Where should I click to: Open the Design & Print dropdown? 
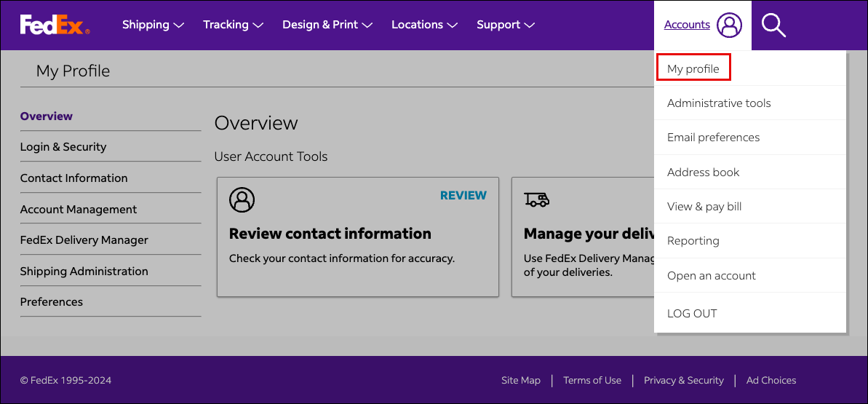327,25
